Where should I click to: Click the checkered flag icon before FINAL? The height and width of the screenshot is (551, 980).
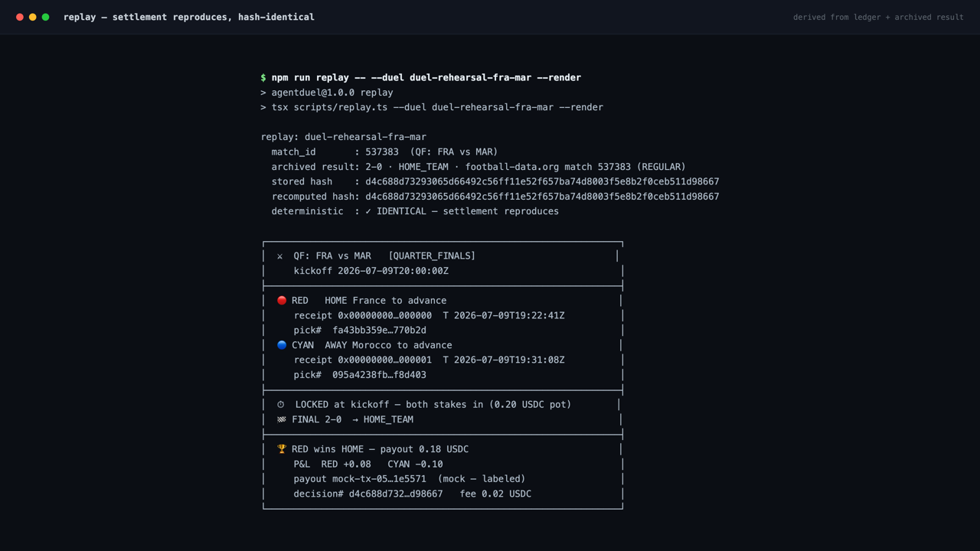pos(282,419)
